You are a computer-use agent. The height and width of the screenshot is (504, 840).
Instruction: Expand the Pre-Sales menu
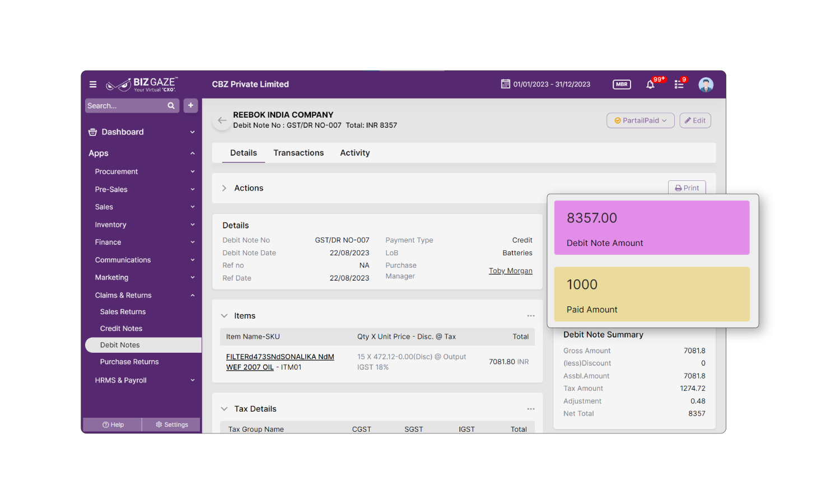pos(192,189)
